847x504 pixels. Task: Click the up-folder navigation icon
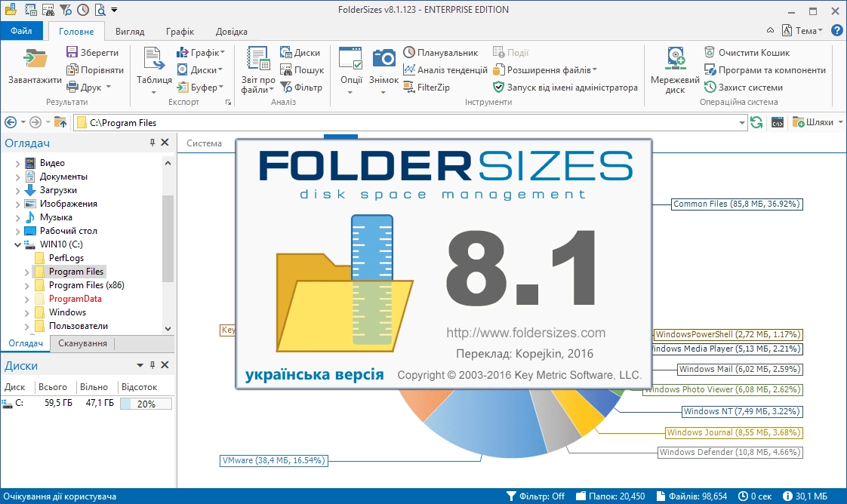click(60, 122)
